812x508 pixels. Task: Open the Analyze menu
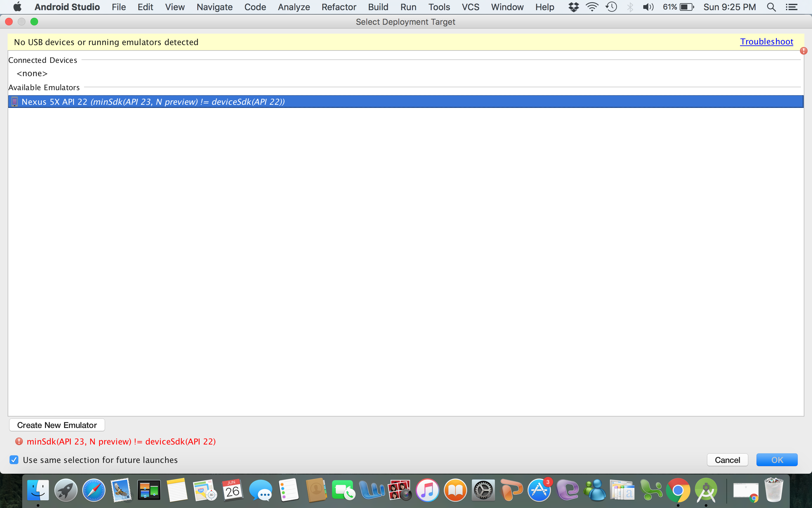point(294,7)
